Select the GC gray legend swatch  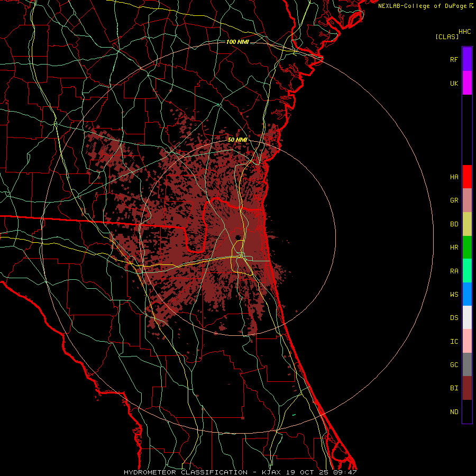[x=467, y=364]
